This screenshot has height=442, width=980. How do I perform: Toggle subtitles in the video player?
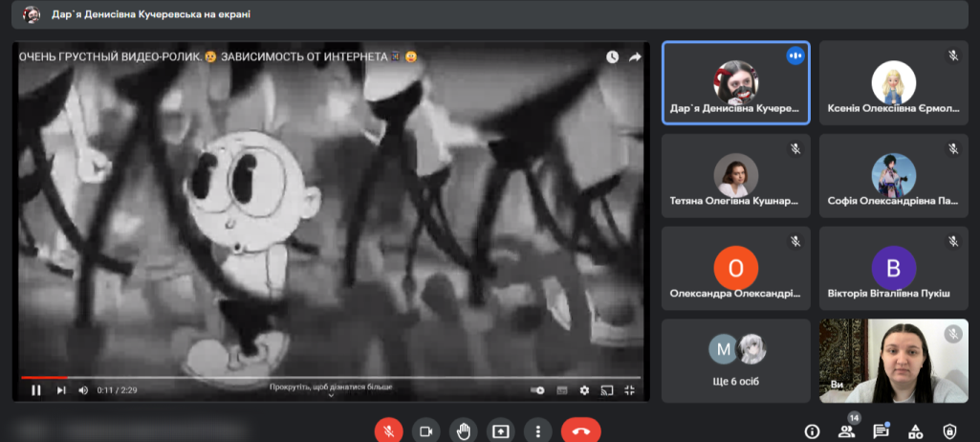point(562,390)
